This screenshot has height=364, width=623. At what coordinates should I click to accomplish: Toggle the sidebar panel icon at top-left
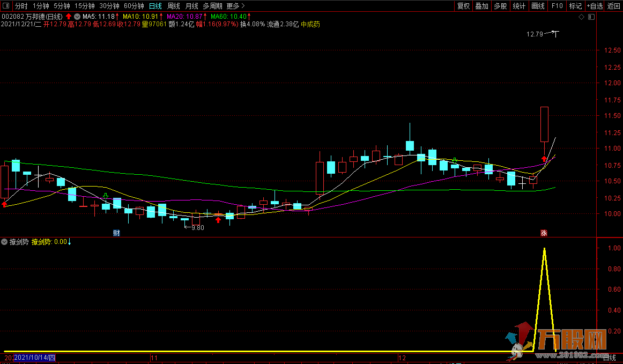click(x=6, y=6)
